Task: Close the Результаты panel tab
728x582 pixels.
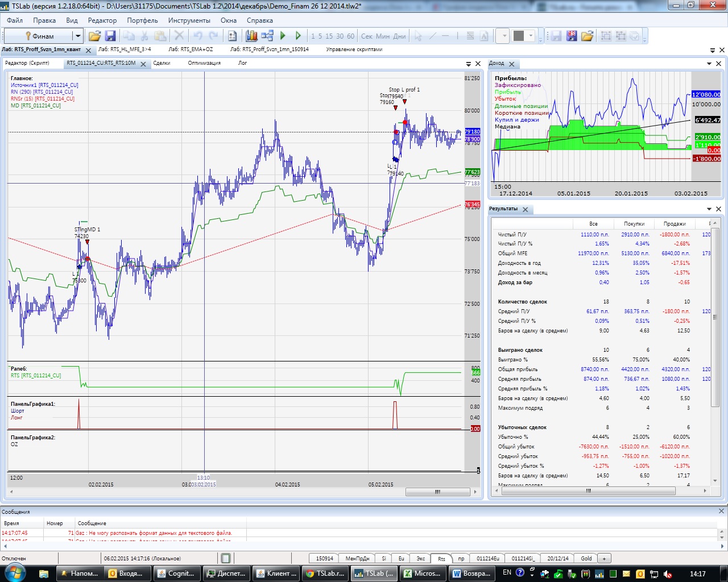Action: 525,210
